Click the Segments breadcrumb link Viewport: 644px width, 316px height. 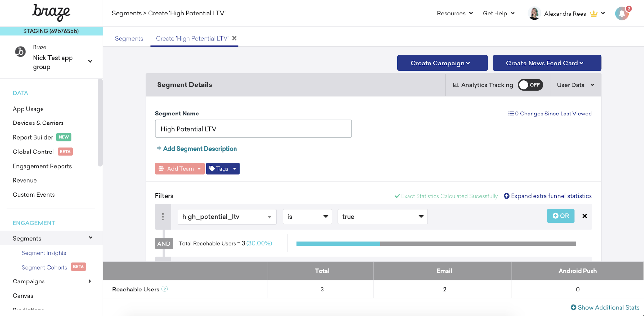tap(127, 13)
